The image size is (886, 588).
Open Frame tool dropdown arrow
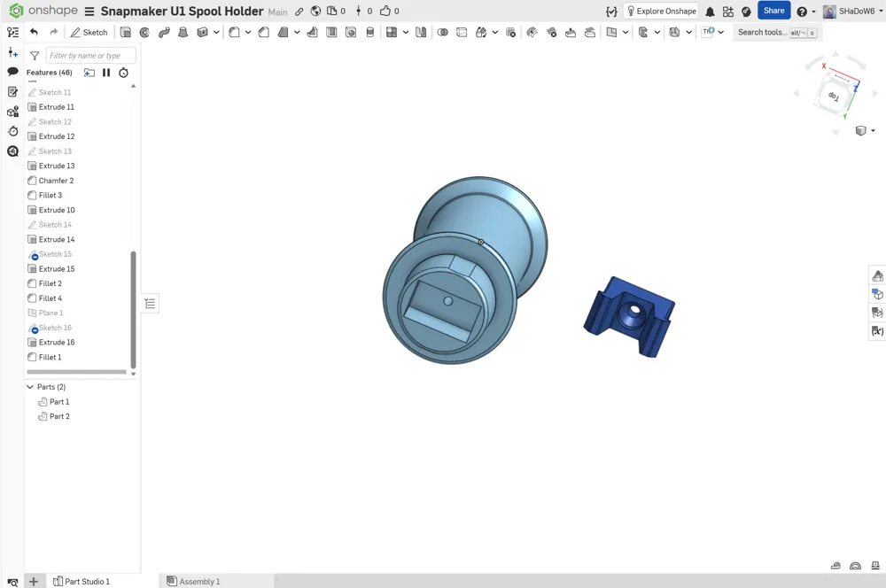point(657,32)
